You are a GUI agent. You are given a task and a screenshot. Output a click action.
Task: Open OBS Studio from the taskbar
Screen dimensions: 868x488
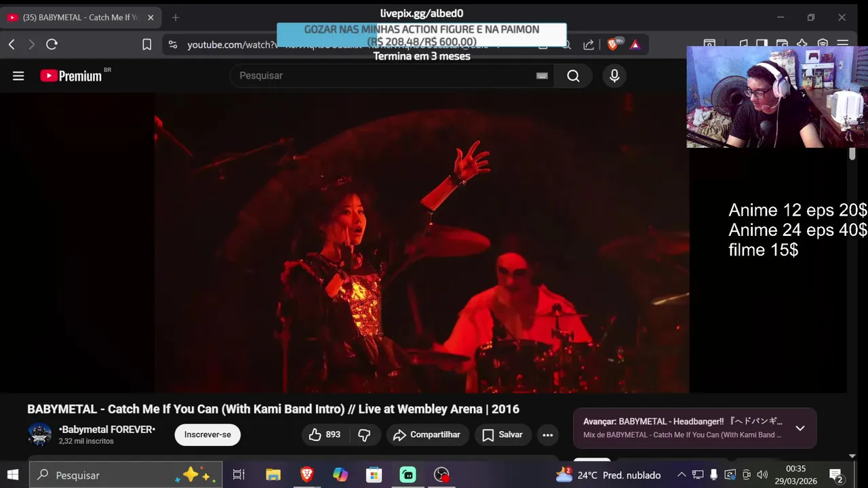pyautogui.click(x=441, y=475)
